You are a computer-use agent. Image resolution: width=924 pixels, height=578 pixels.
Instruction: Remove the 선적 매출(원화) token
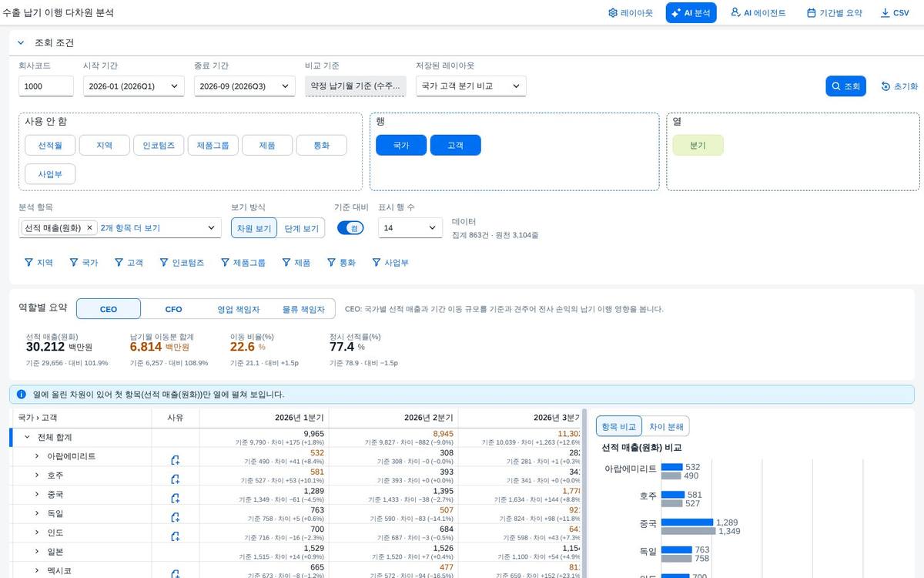[89, 228]
